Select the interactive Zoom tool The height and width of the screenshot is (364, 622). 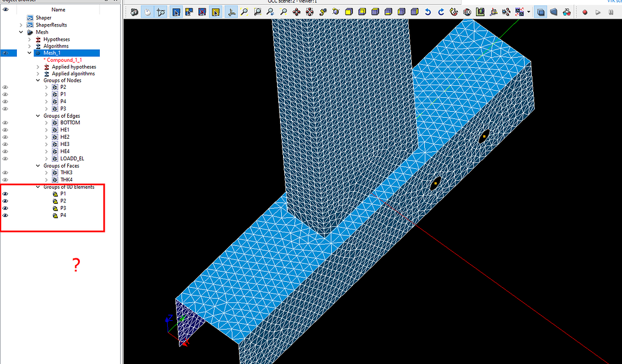284,12
